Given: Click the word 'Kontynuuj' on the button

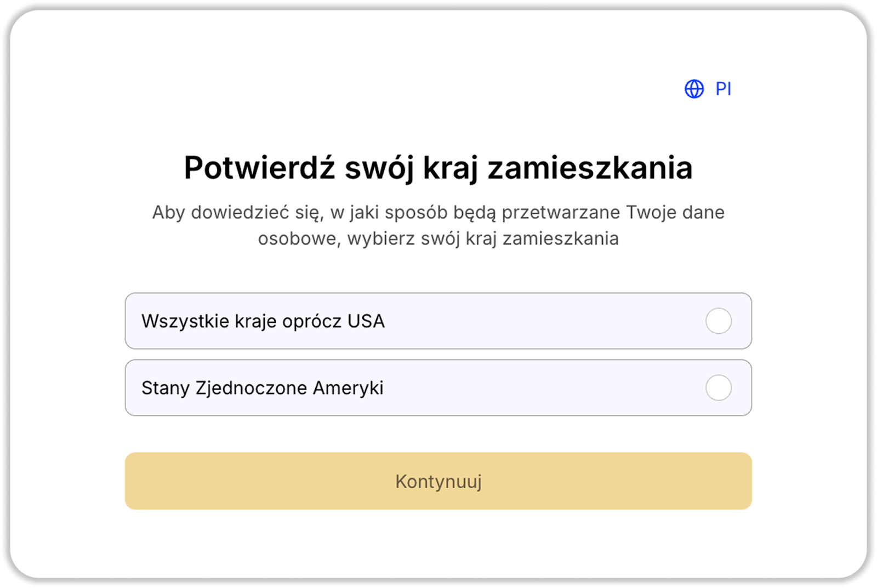Looking at the screenshot, I should [x=438, y=481].
